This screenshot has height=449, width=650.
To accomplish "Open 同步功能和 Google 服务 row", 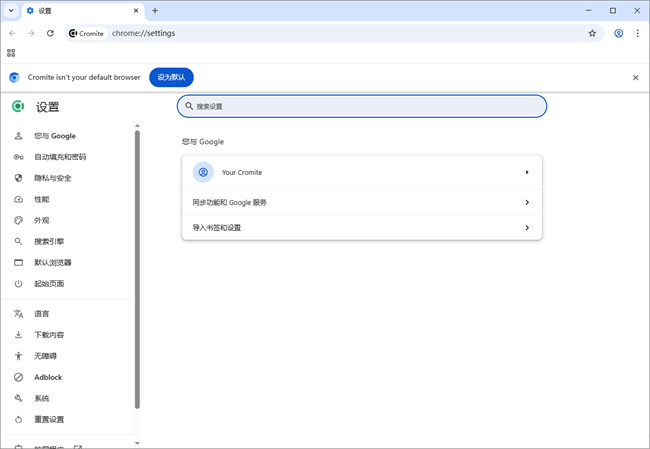I will (x=362, y=202).
